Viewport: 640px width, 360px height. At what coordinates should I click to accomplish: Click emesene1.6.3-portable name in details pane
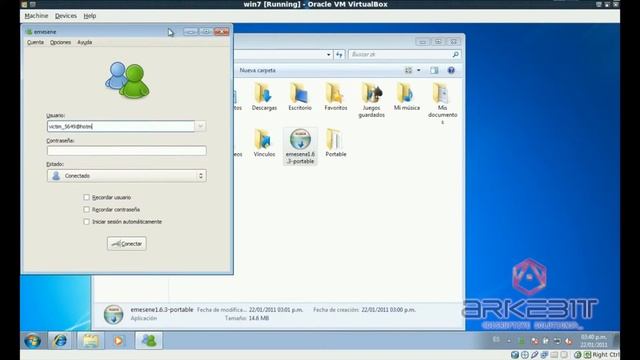[x=162, y=310]
